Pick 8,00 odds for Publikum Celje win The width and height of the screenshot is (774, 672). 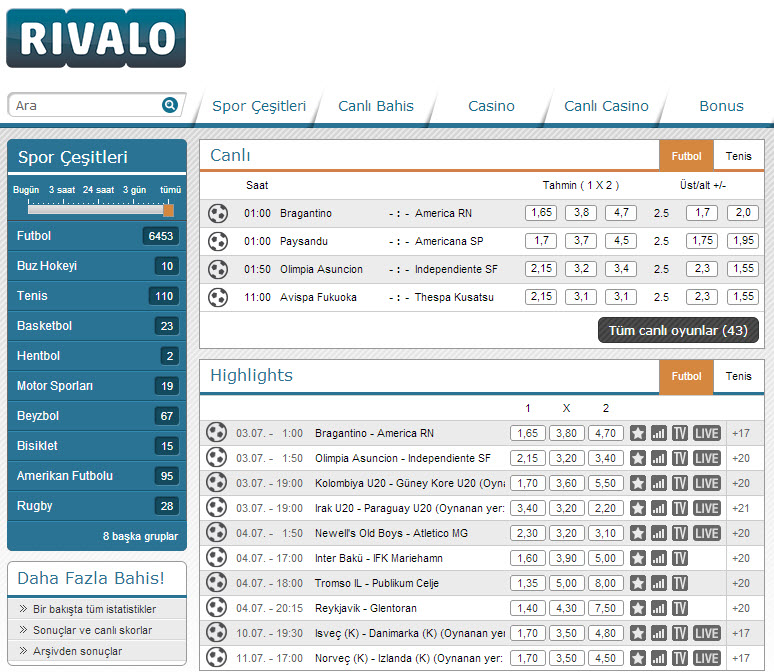[x=605, y=583]
